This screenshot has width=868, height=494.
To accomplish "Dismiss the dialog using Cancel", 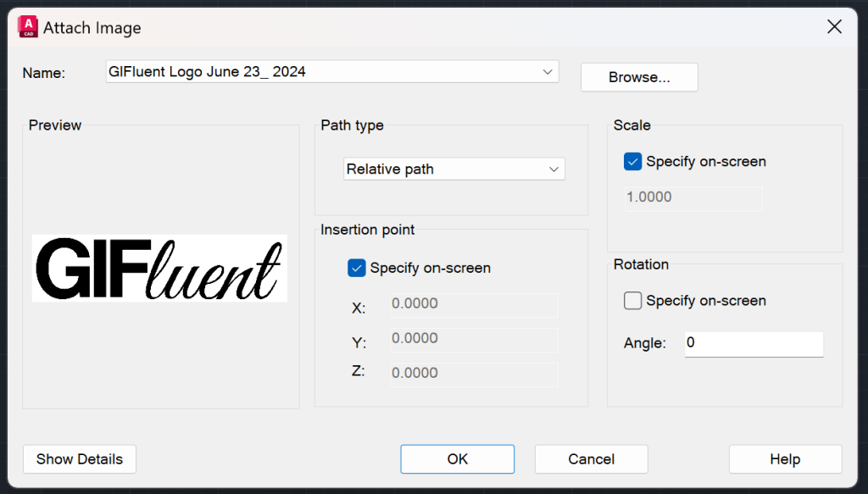I will 591,458.
